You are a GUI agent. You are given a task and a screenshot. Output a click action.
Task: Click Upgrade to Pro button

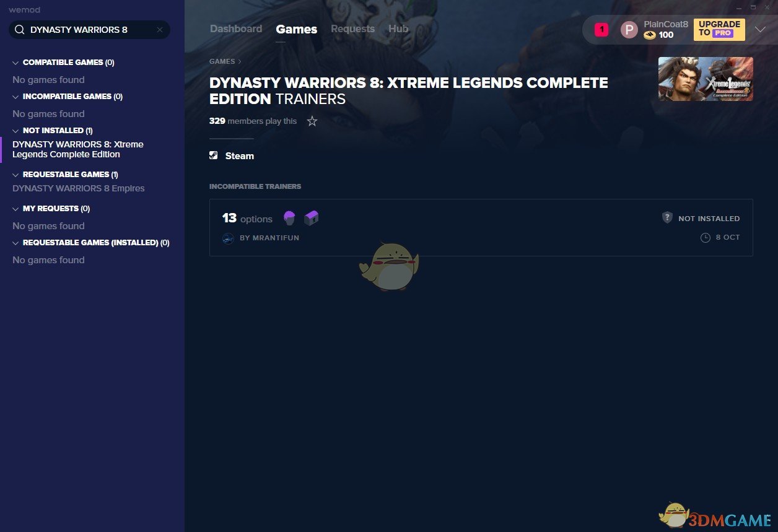(719, 29)
